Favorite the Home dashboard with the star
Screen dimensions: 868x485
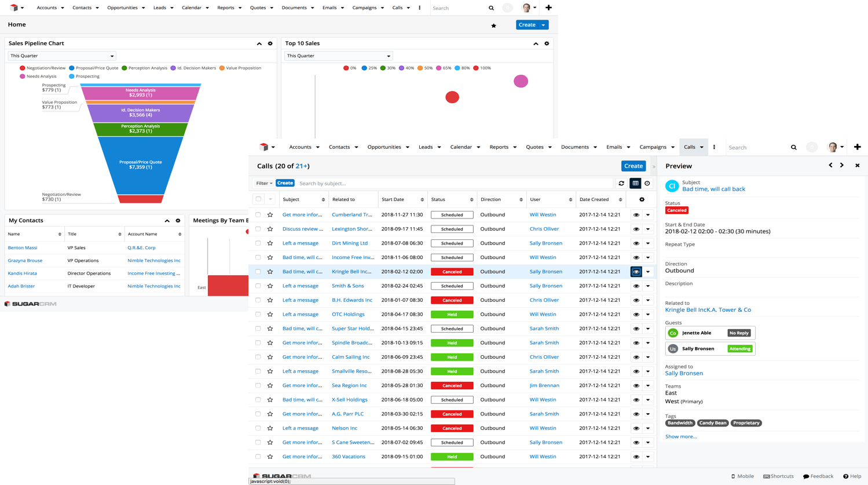(x=493, y=25)
